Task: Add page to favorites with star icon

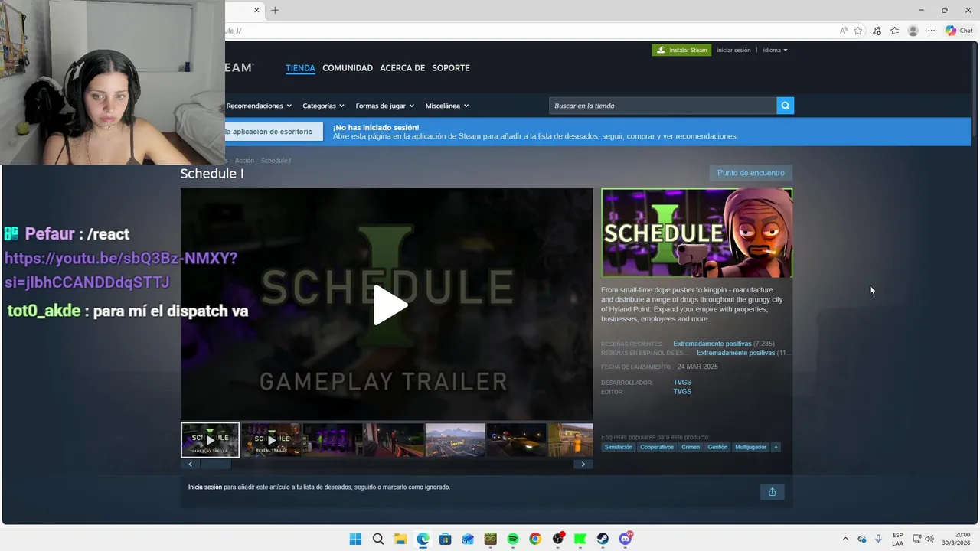Action: tap(858, 31)
